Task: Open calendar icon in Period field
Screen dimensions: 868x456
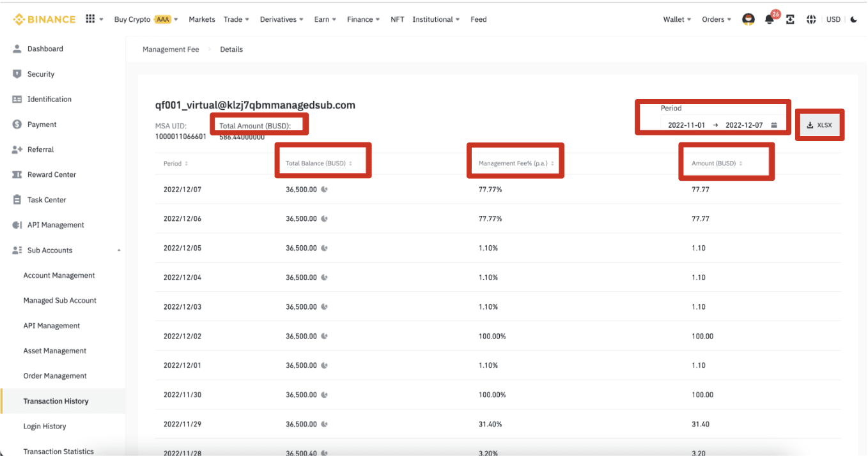Action: tap(774, 125)
